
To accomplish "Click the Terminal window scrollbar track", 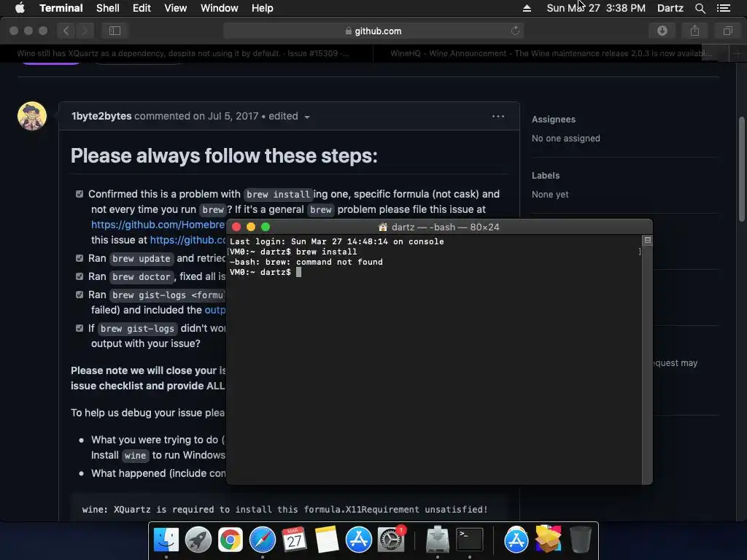I will coord(647,365).
